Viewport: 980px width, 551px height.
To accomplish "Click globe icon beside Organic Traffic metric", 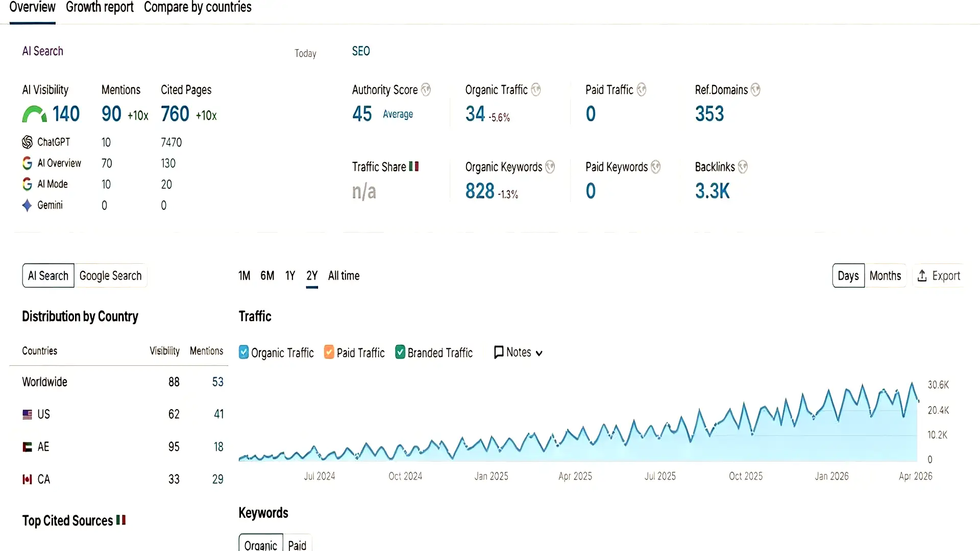I will [x=535, y=90].
